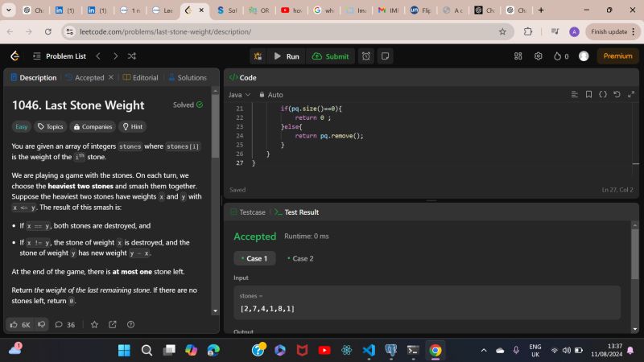Viewport: 644px width, 362px height.
Task: Reset code to default icon
Action: coord(617,94)
